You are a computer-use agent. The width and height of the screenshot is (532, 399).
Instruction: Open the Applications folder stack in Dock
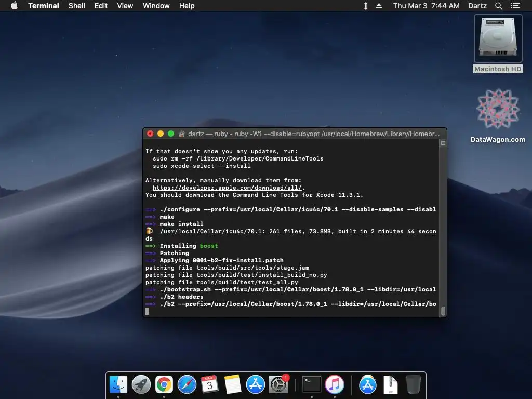click(368, 384)
